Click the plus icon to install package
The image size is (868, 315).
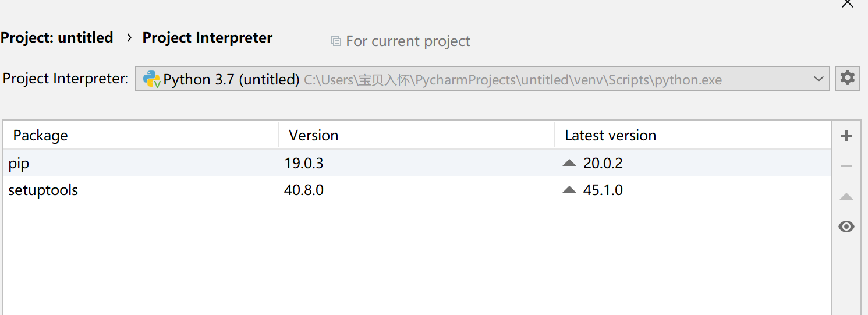[x=846, y=136]
